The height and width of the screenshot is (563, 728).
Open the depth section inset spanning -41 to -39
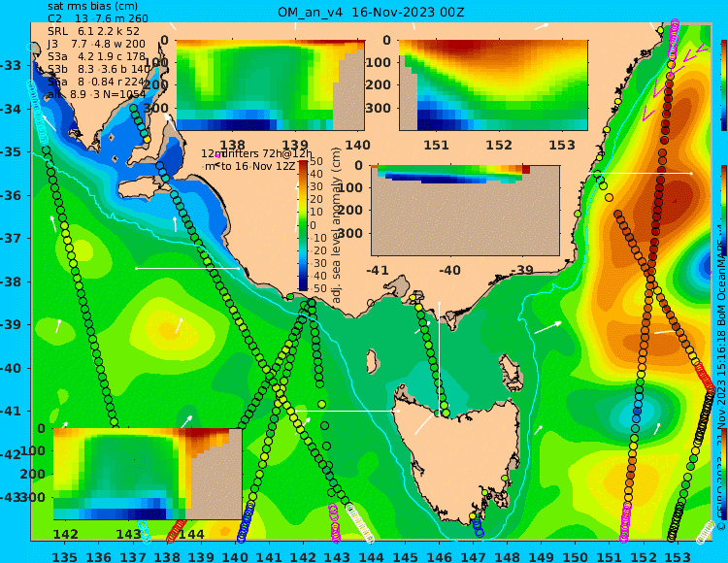click(465, 211)
